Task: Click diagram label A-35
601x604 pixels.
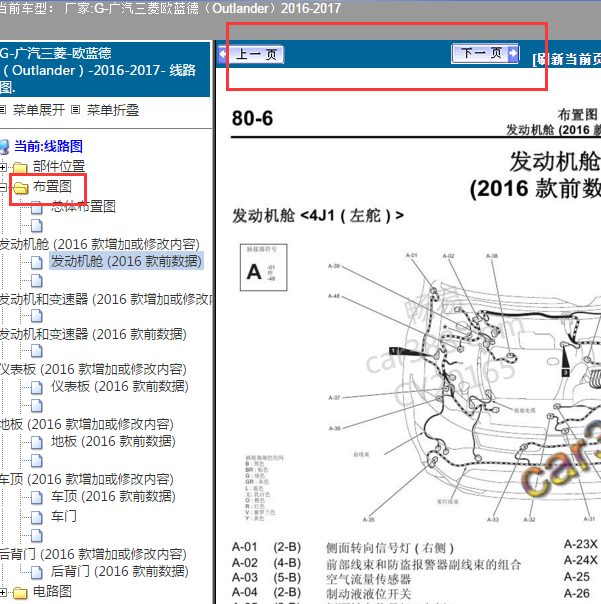Action: pyautogui.click(x=368, y=520)
